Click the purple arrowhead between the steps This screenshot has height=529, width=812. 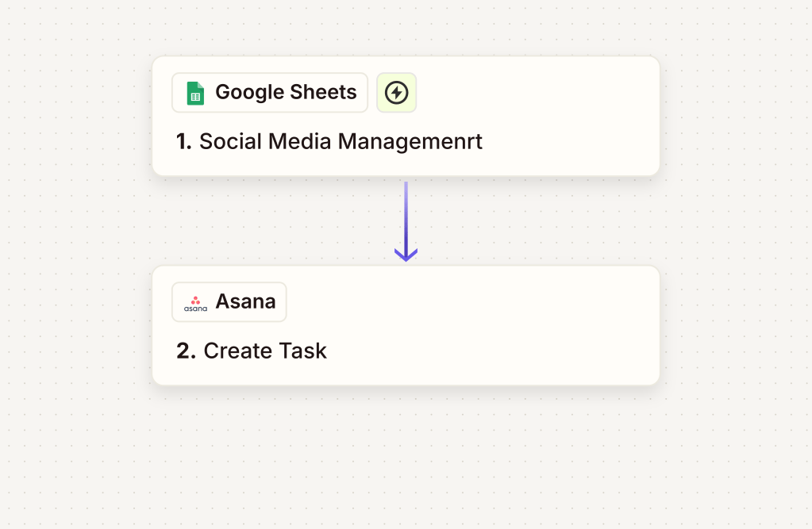tap(406, 254)
